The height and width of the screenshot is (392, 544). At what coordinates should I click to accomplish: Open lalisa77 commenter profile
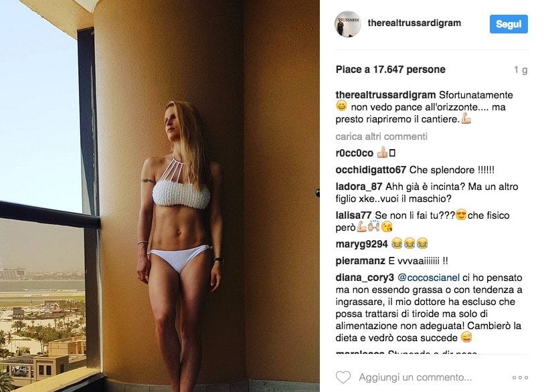(353, 215)
